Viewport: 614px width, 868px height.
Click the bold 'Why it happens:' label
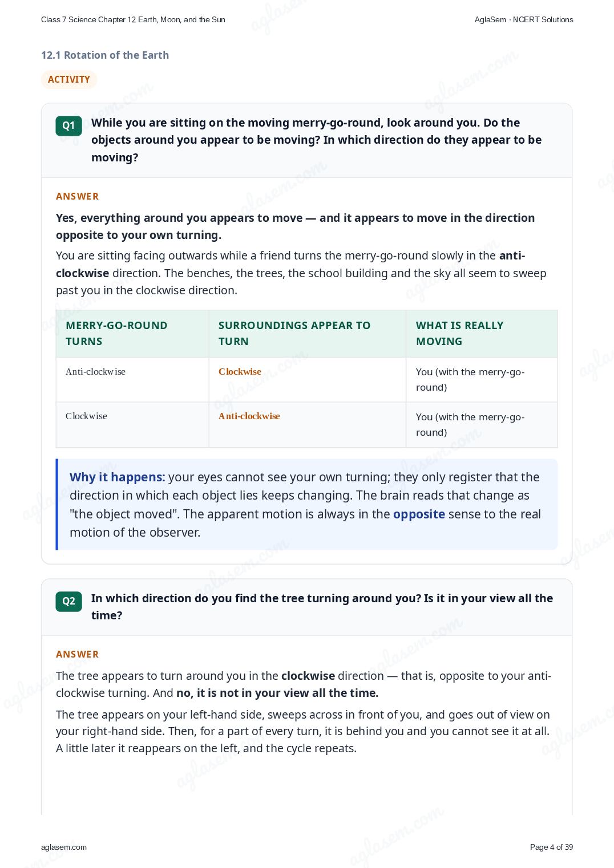[118, 477]
